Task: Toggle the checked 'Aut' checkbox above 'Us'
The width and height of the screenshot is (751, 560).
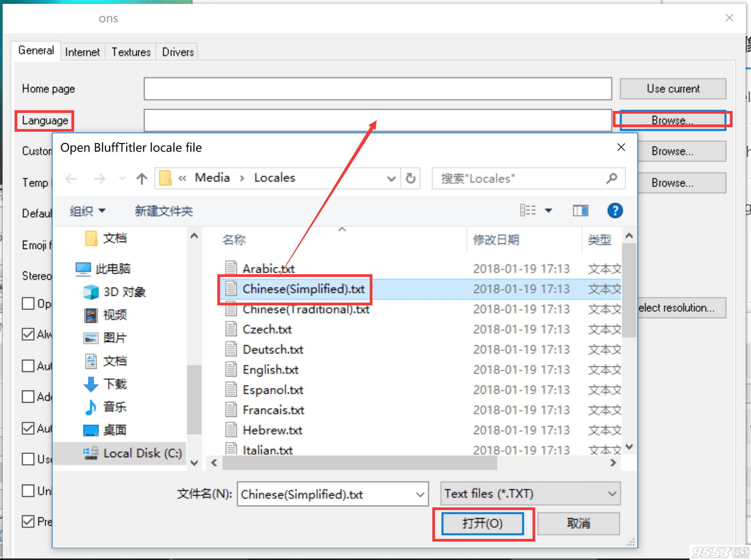Action: pos(28,428)
